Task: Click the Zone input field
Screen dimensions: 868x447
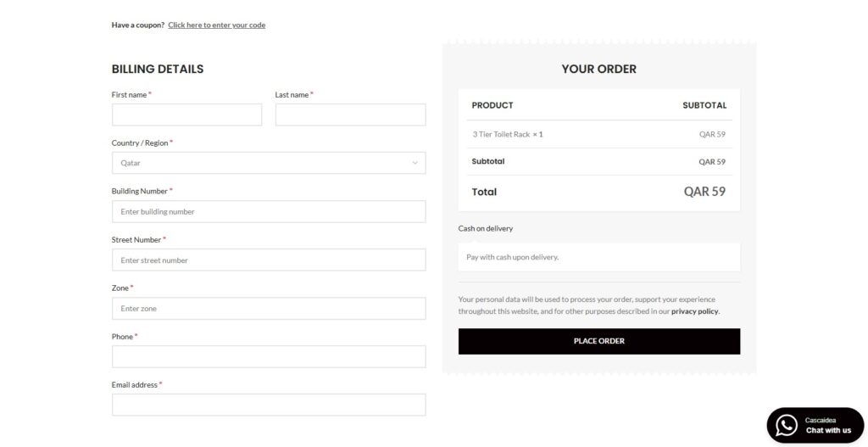Action: pyautogui.click(x=269, y=309)
